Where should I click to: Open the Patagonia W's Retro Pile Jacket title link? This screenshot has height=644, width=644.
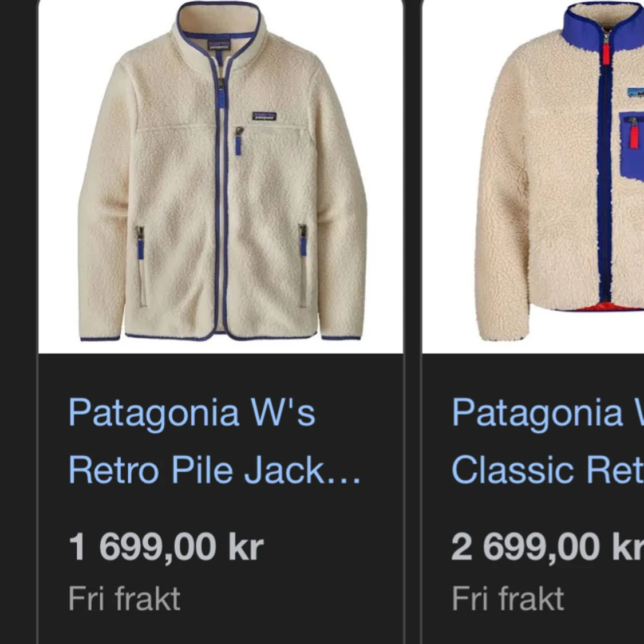pyautogui.click(x=214, y=441)
